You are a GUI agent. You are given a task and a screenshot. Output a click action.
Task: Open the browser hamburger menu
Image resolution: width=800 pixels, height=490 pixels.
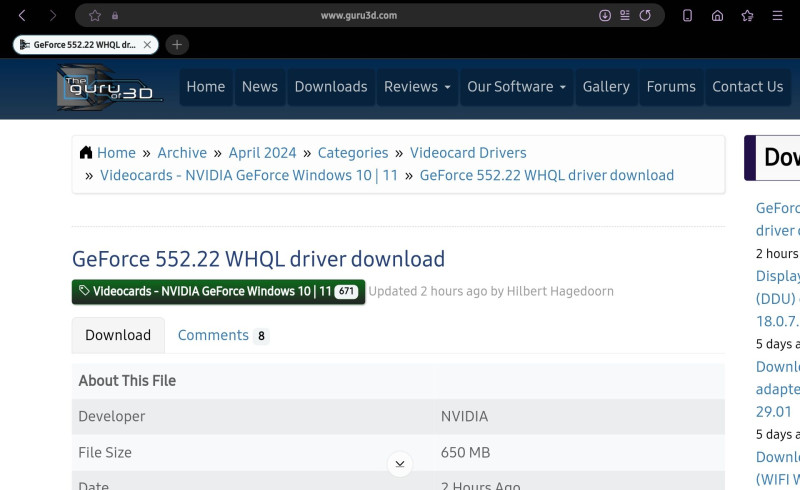(x=777, y=15)
